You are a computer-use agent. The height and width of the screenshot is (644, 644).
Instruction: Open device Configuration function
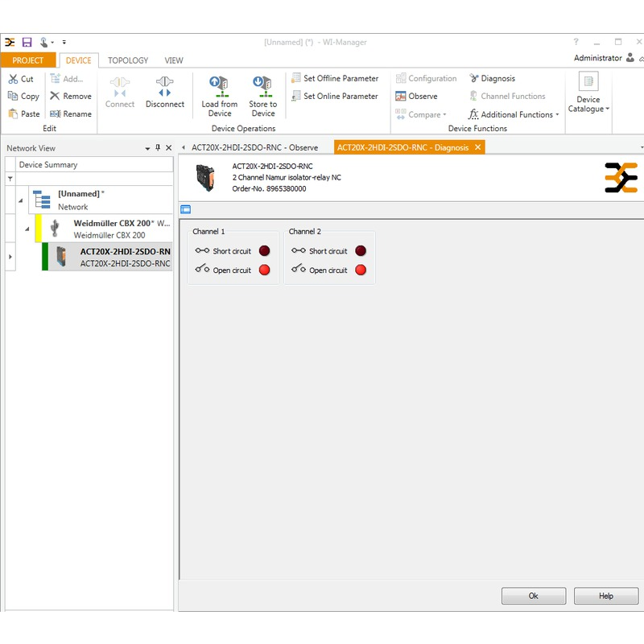tap(426, 78)
